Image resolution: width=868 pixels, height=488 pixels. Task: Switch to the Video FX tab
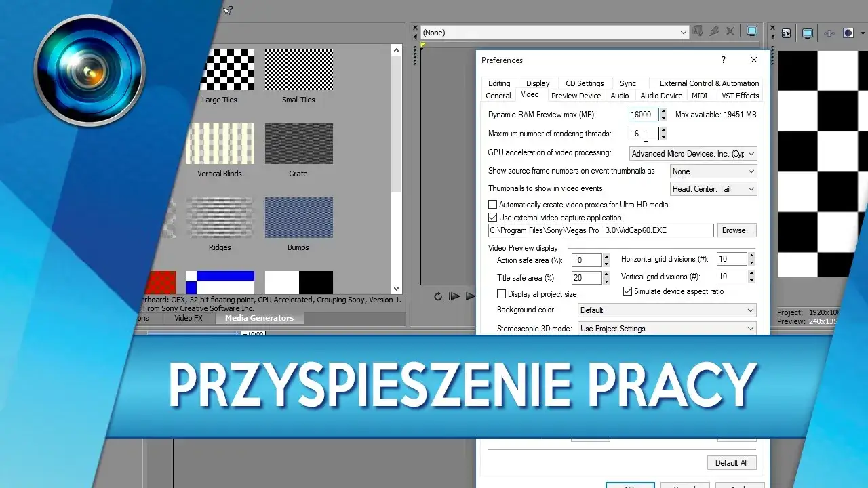point(188,318)
